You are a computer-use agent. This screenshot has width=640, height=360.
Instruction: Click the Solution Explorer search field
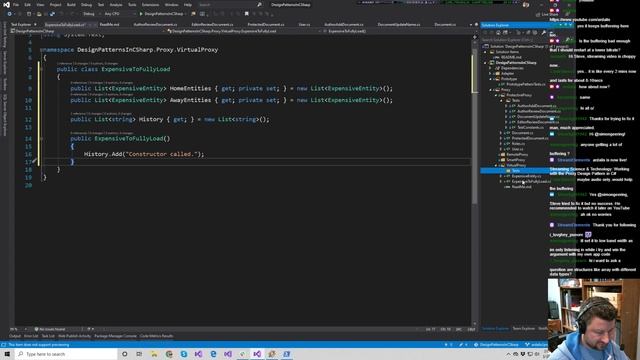[514, 40]
